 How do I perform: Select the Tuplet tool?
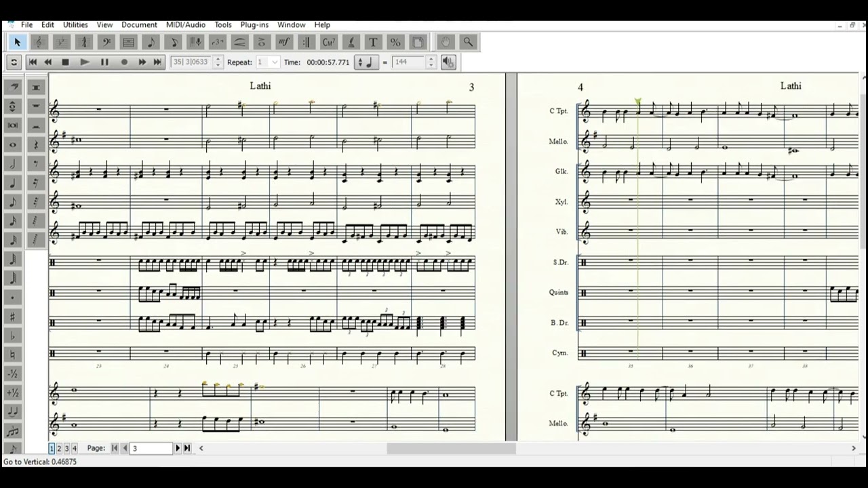point(217,42)
